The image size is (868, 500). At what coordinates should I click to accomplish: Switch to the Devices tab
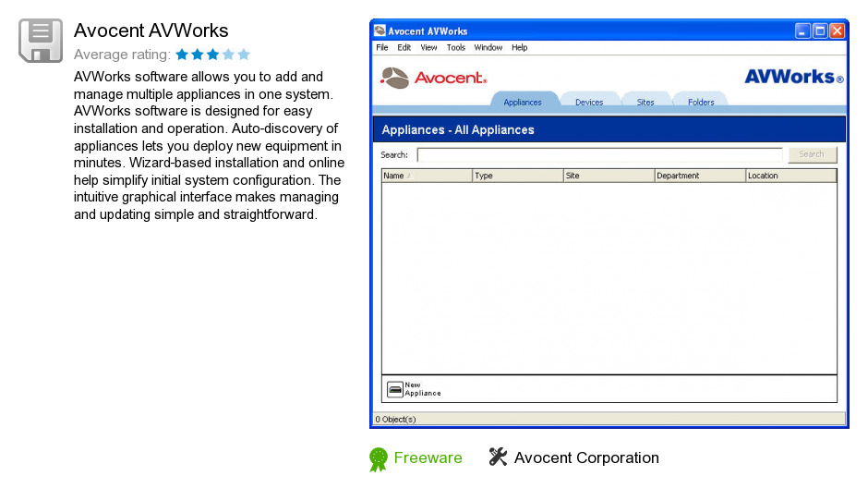pyautogui.click(x=589, y=102)
